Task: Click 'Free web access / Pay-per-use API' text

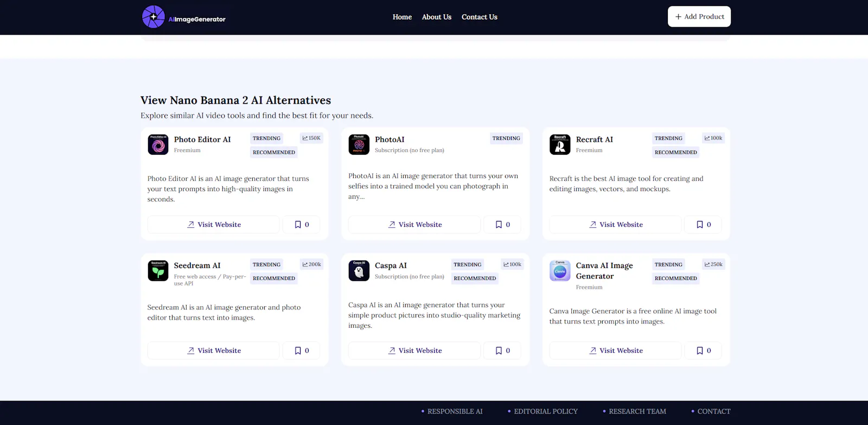Action: point(210,280)
